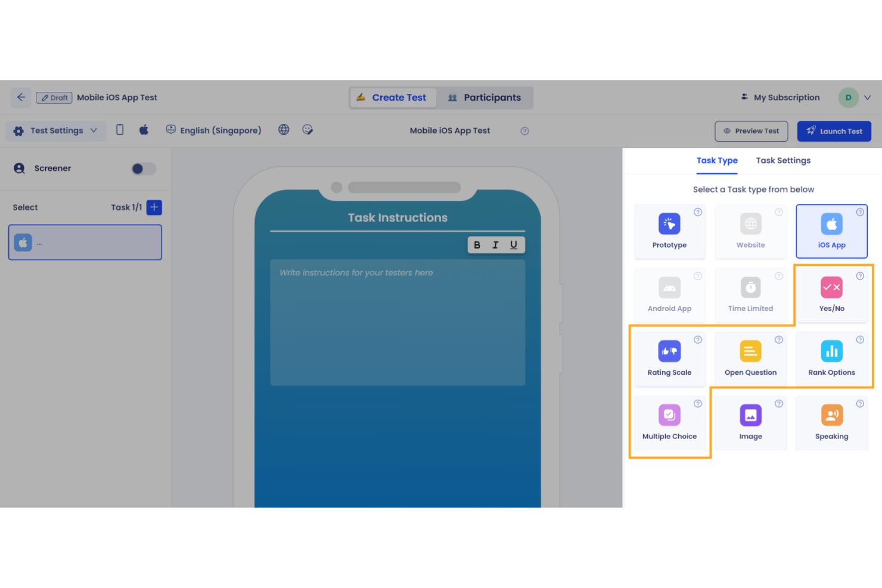Add a new task with the plus button

[x=154, y=207]
